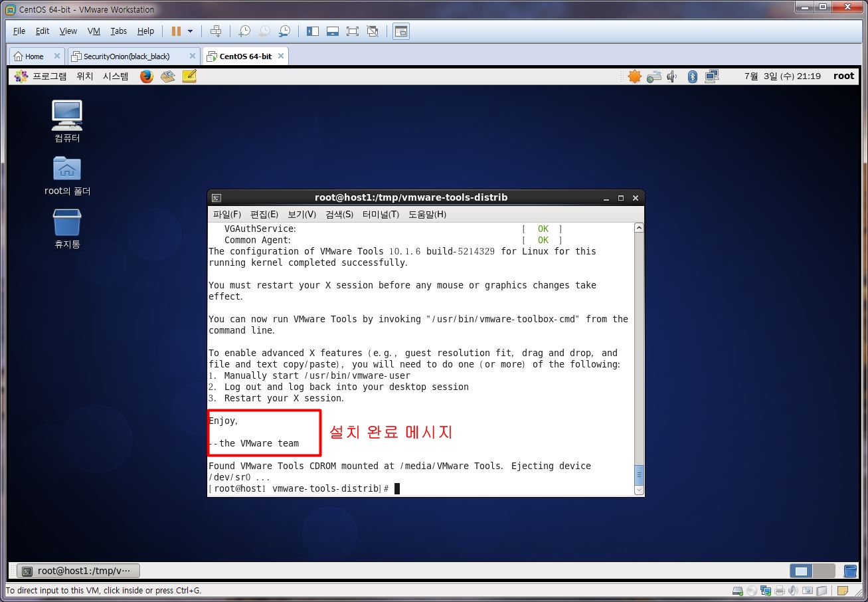Click the orange update notification icon

(x=635, y=76)
